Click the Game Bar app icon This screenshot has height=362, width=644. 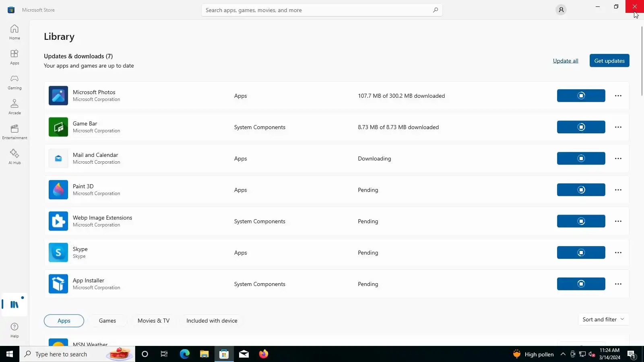(58, 127)
